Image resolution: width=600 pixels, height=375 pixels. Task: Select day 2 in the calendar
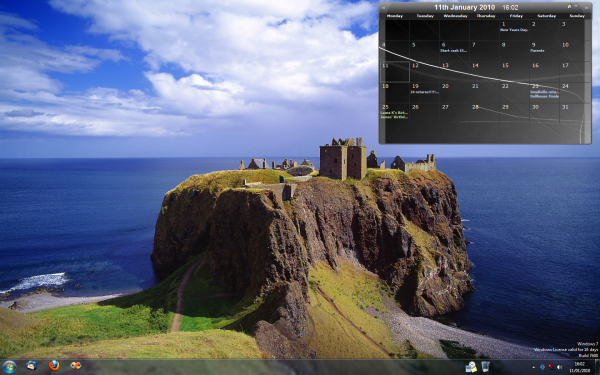545,31
